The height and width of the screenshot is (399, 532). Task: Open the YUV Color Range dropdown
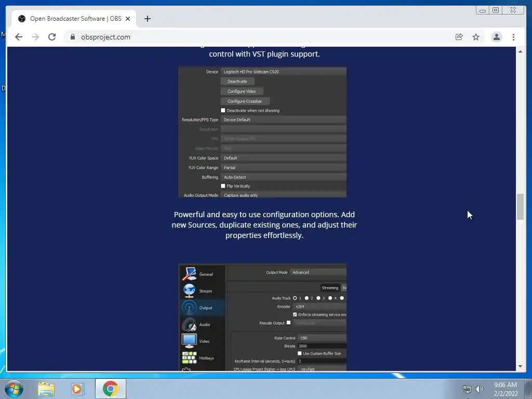coord(284,168)
